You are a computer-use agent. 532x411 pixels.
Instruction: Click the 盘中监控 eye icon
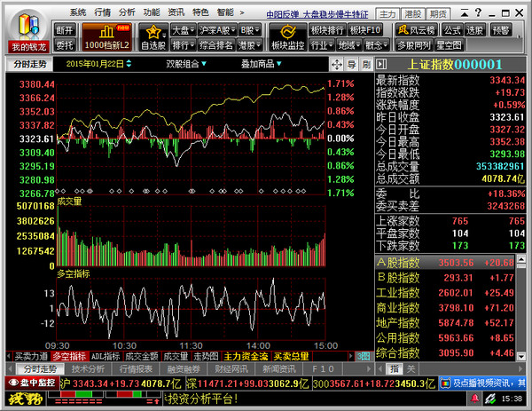tap(32, 383)
